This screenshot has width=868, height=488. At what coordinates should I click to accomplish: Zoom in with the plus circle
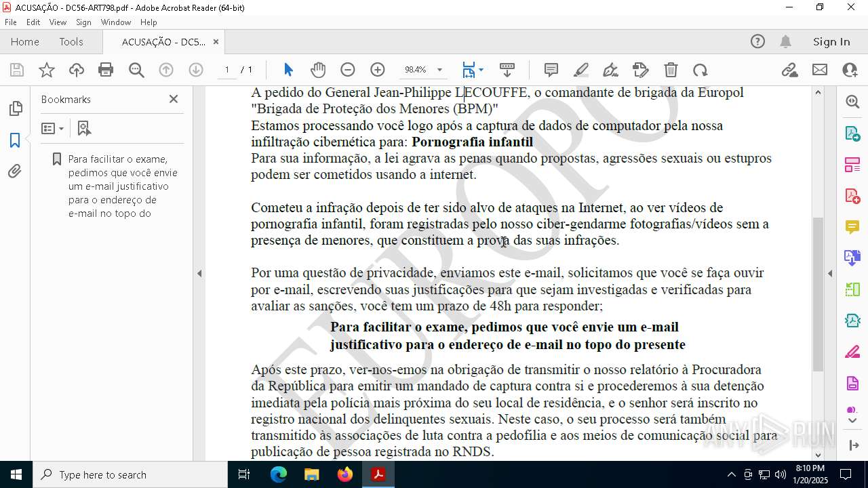(378, 70)
